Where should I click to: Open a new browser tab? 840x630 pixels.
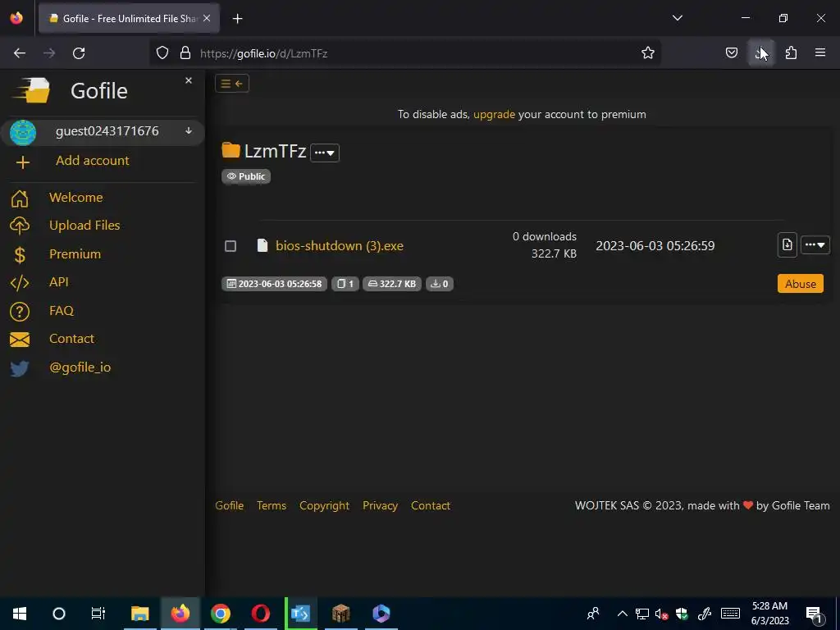[237, 19]
